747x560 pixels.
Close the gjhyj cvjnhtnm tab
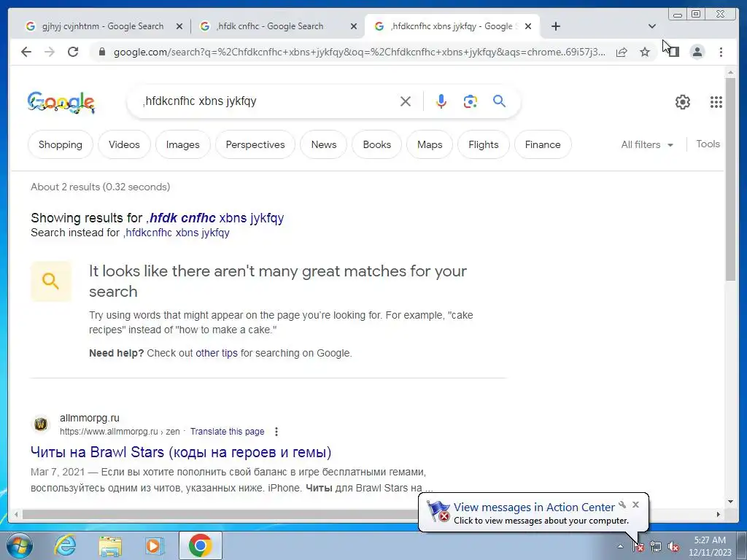coord(179,26)
